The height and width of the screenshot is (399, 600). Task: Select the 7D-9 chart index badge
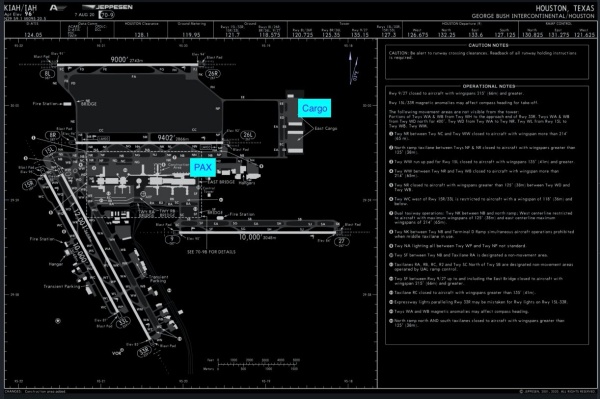pyautogui.click(x=106, y=15)
